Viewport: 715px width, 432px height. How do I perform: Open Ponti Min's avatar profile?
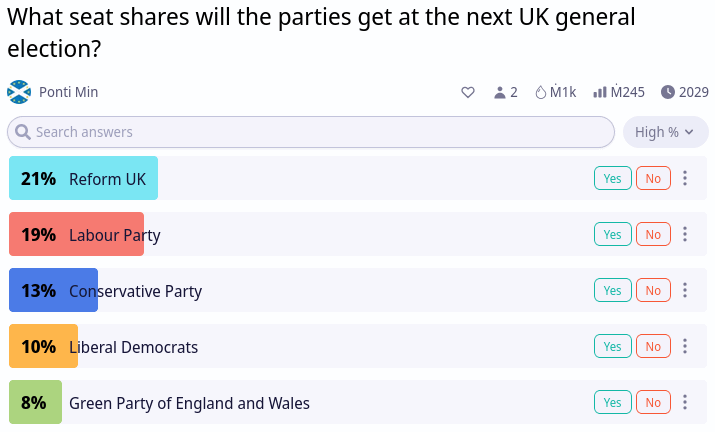click(19, 92)
